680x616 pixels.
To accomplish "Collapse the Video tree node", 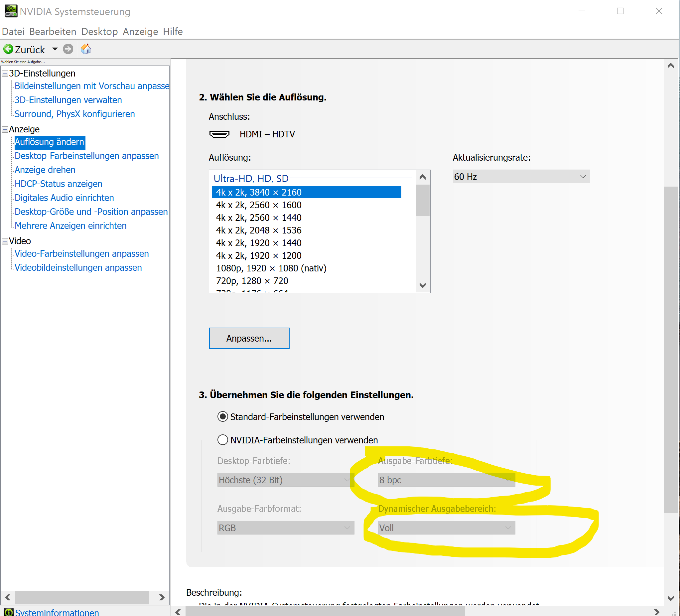I will tap(5, 241).
